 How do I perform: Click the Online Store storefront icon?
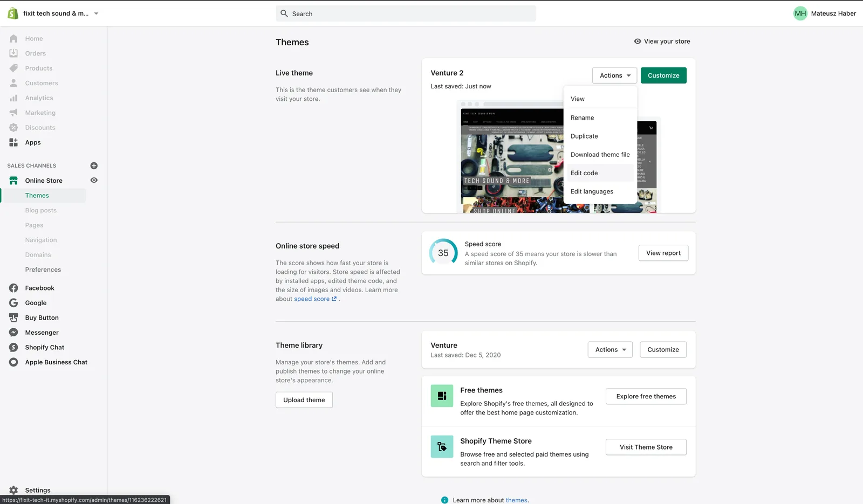click(13, 181)
